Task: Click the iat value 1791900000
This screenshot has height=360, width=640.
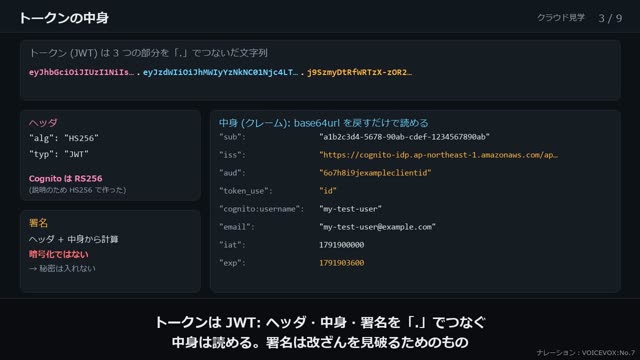Action: tap(342, 245)
